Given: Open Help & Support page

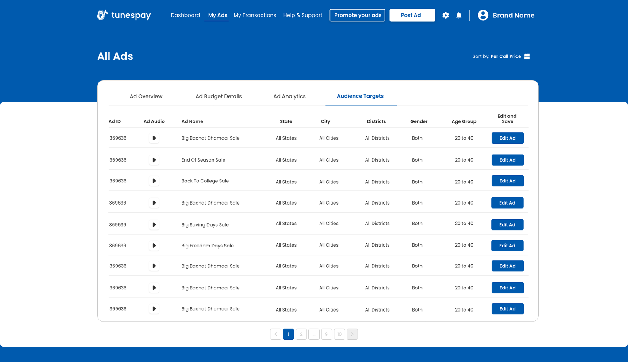Looking at the screenshot, I should click(x=303, y=15).
